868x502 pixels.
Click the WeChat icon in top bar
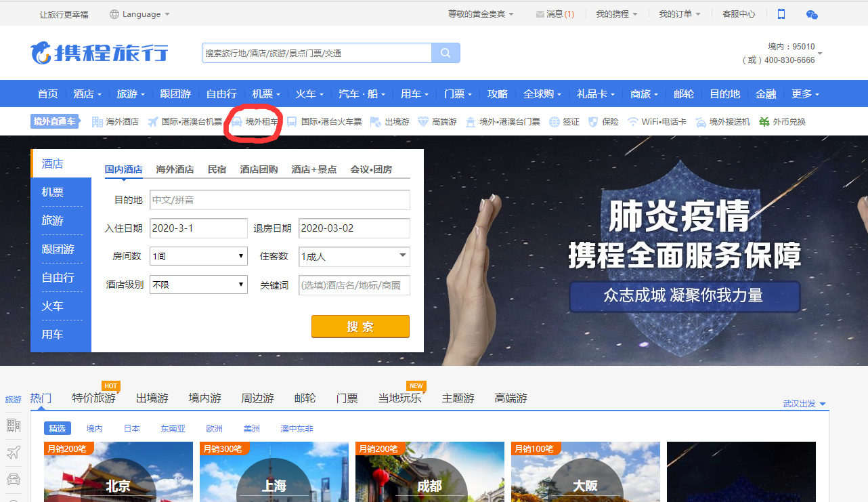coord(812,14)
